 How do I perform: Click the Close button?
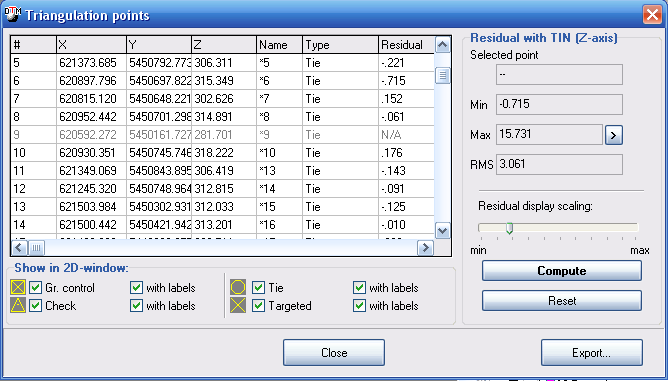[334, 352]
